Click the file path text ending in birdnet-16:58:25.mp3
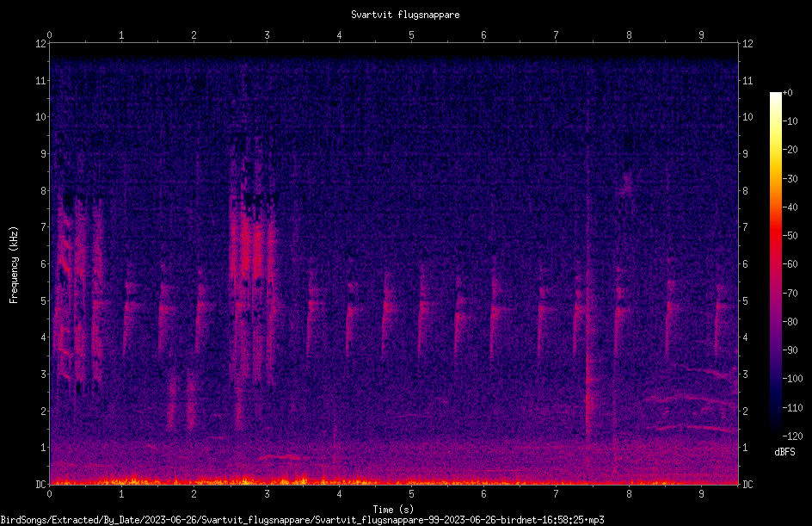Image resolution: width=812 pixels, height=526 pixels. pyautogui.click(x=302, y=520)
